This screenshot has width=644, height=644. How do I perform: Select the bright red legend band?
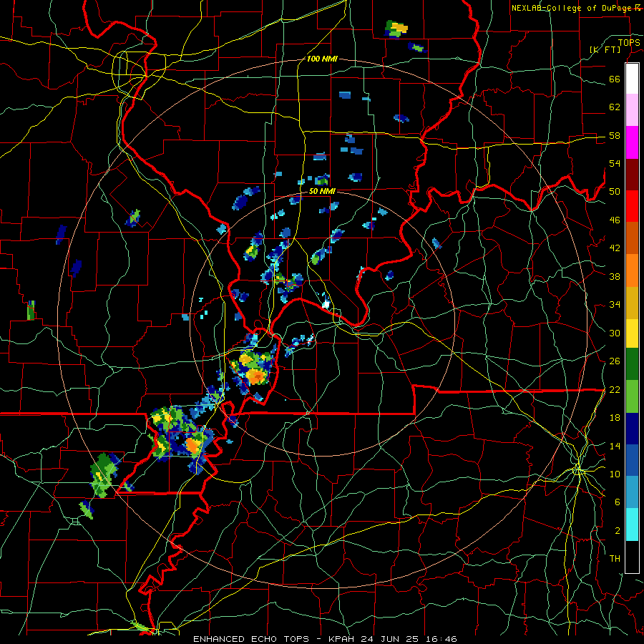[x=632, y=206]
